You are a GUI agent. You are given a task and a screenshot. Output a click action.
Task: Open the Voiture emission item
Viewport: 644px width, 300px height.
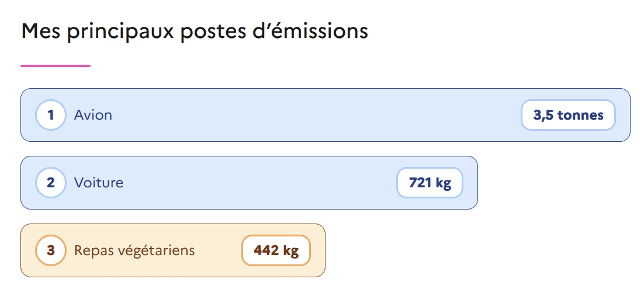coord(99,183)
